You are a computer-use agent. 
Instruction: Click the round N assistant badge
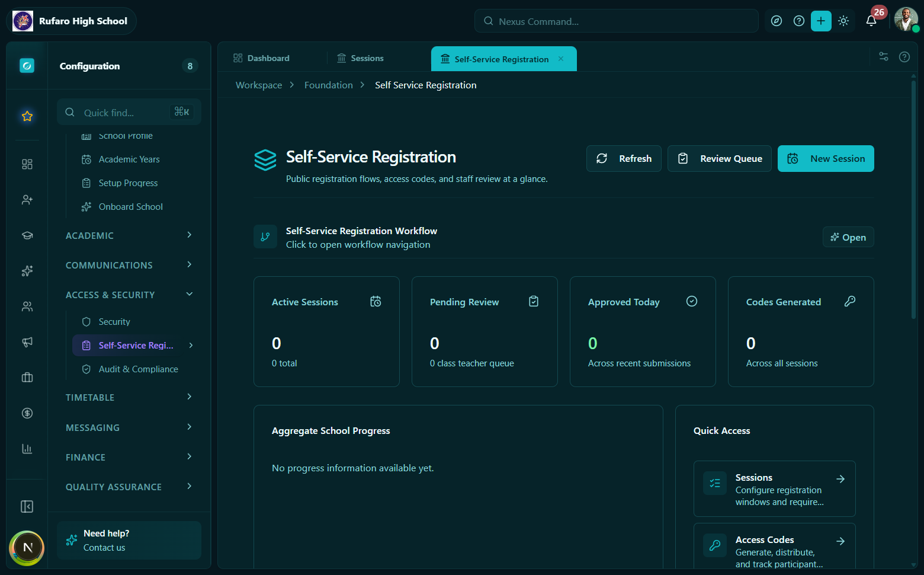27,548
